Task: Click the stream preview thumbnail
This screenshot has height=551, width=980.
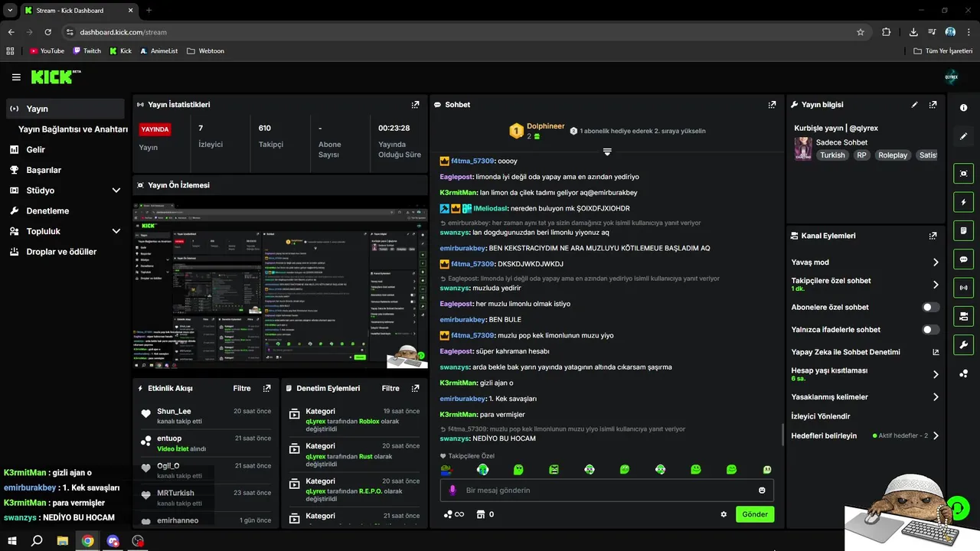Action: 280,287
